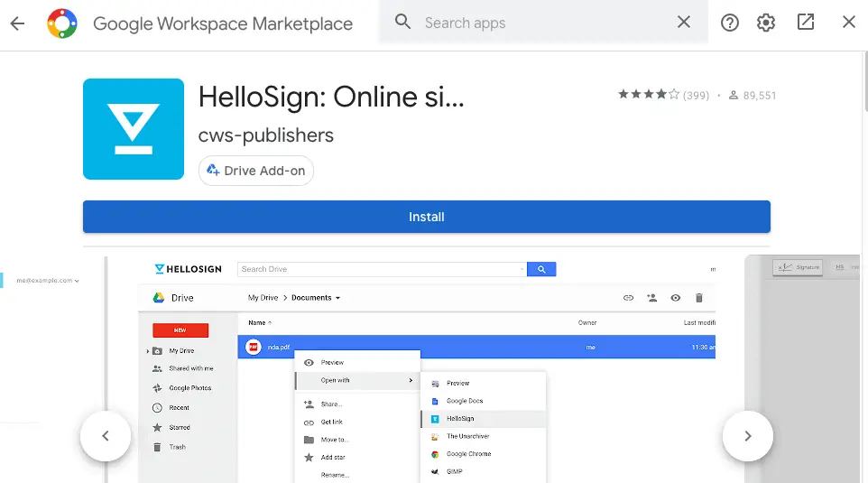Open the settings gear icon
Screen dimensions: 868x483
tap(765, 23)
